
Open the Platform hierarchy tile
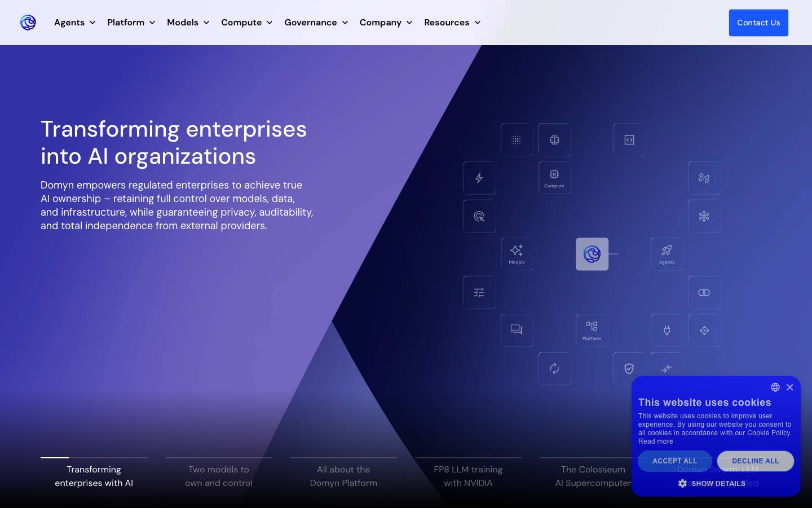coord(592,330)
